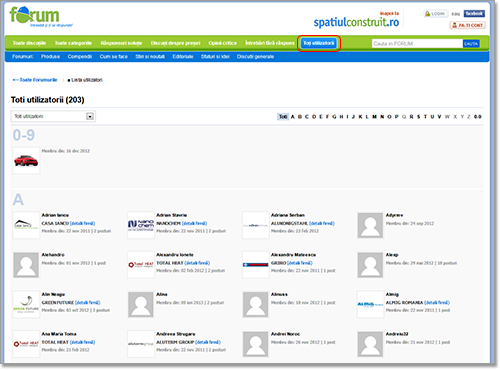Open 'detalii firma' beside Alexandru Ionete's TOTAL HEAT

point(197,263)
